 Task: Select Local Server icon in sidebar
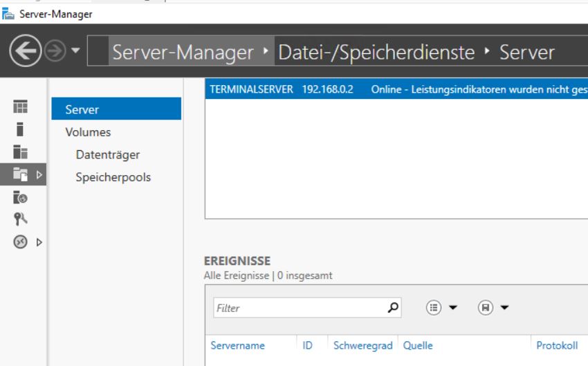pos(20,129)
